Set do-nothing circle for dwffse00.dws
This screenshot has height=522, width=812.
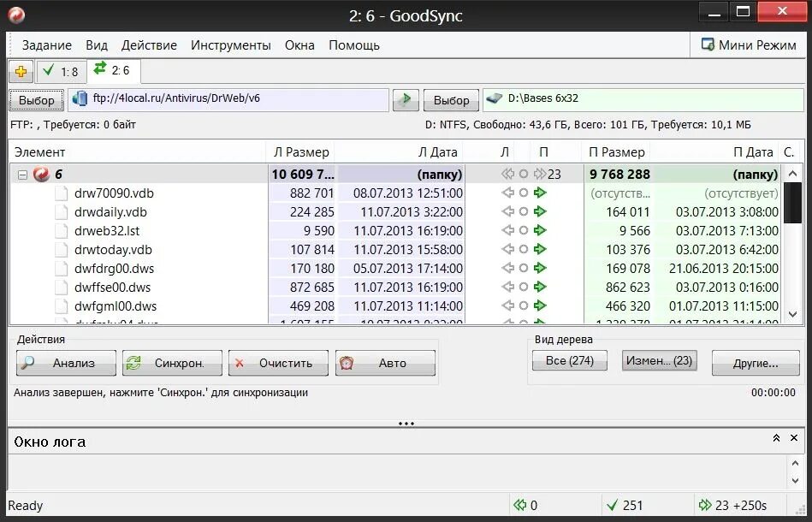pos(524,287)
